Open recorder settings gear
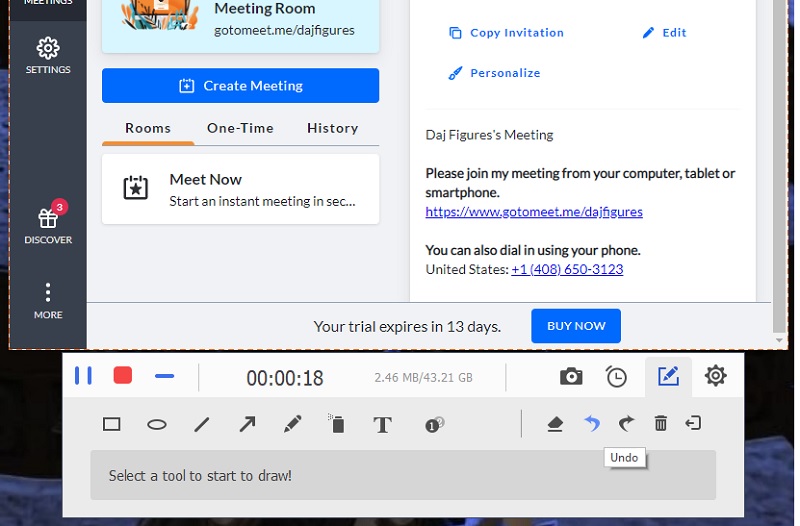The width and height of the screenshot is (800, 526). 715,376
